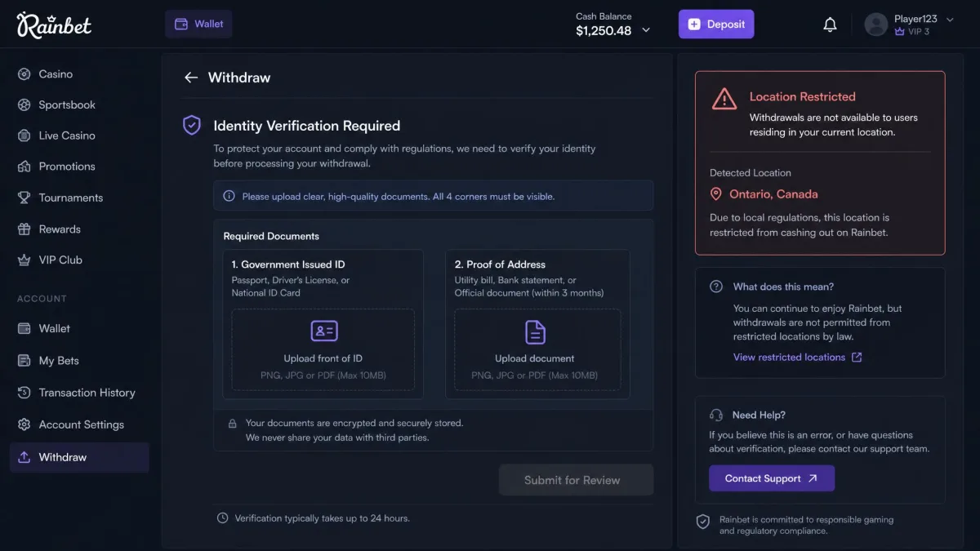The width and height of the screenshot is (980, 551).
Task: Click the Account Settings gear icon
Action: [24, 424]
